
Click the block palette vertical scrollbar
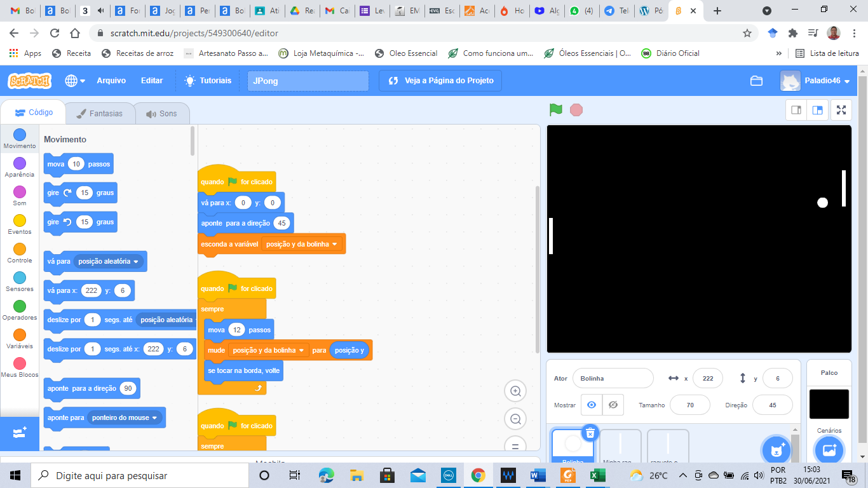[x=193, y=141]
